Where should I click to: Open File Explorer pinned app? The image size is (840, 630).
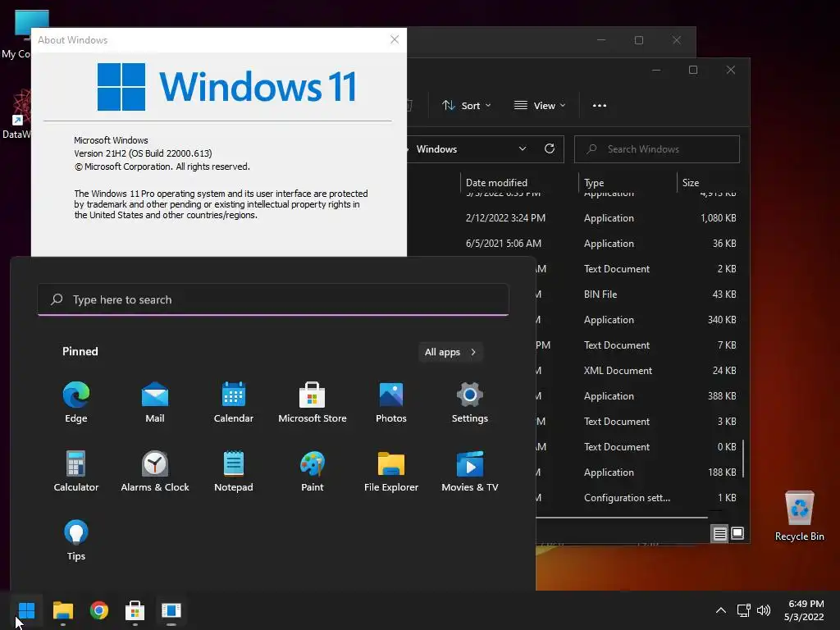pyautogui.click(x=391, y=471)
